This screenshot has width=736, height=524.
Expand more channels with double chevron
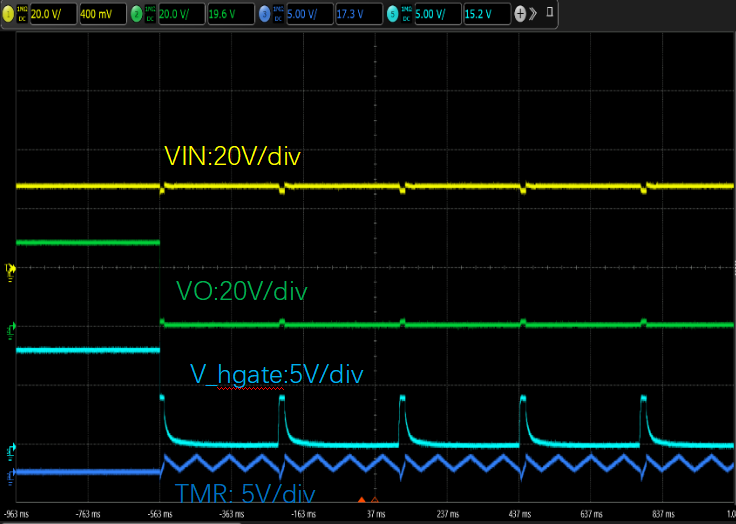point(533,15)
